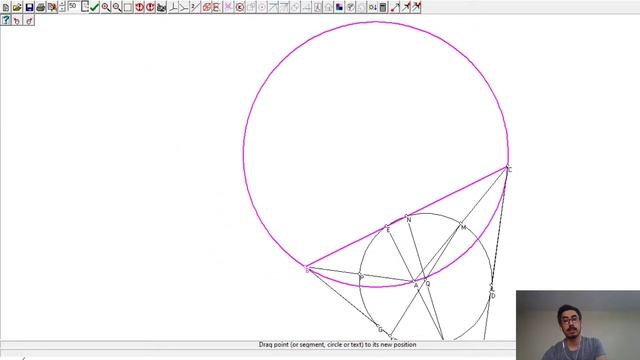Click the last red-tipped line icon in toolbar
The width and height of the screenshot is (640, 360).
tap(416, 7)
